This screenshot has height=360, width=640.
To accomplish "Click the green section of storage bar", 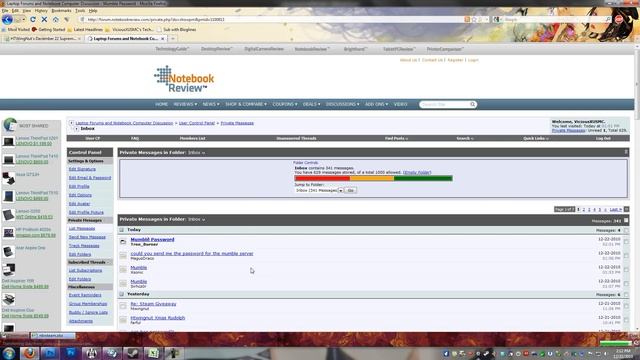I will coord(423,178).
